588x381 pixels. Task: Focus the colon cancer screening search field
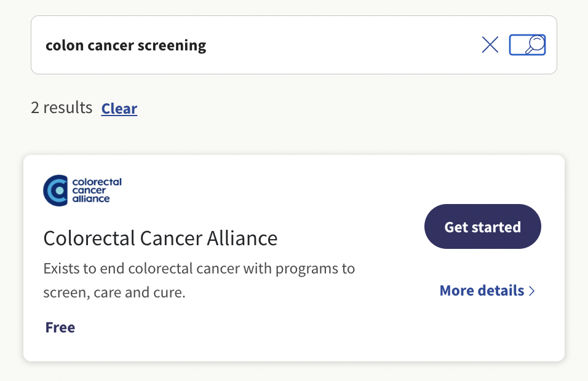(258, 45)
